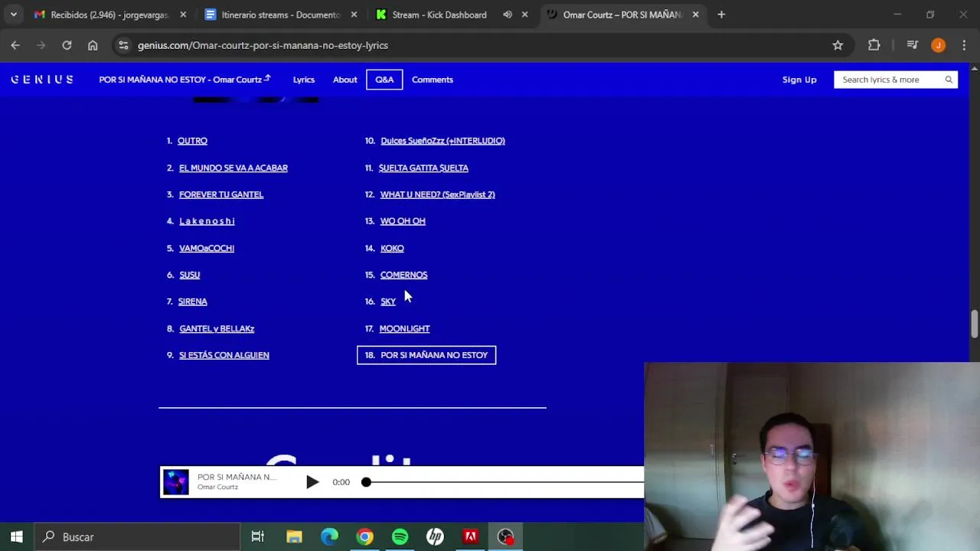Open track OUTRO
This screenshot has width=980, height=551.
click(x=192, y=141)
